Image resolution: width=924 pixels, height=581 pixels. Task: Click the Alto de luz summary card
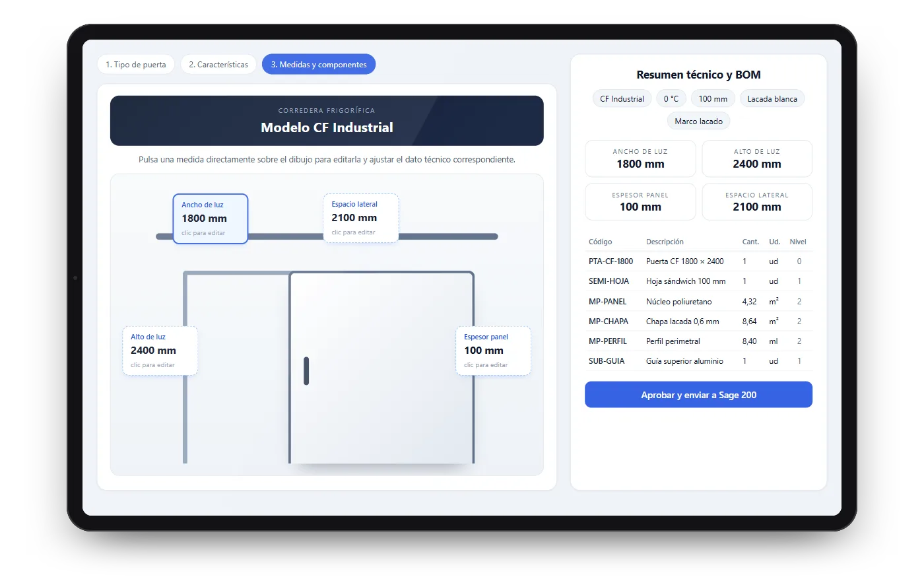pyautogui.click(x=757, y=158)
